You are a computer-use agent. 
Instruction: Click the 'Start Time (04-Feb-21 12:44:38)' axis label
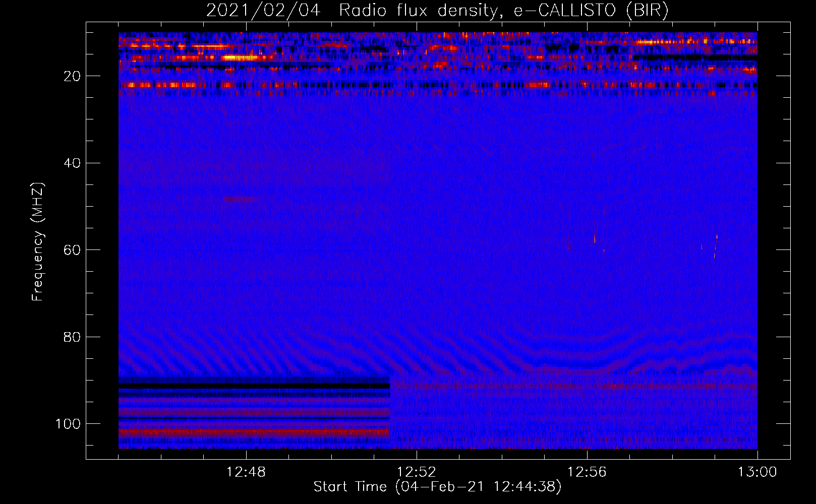437,487
